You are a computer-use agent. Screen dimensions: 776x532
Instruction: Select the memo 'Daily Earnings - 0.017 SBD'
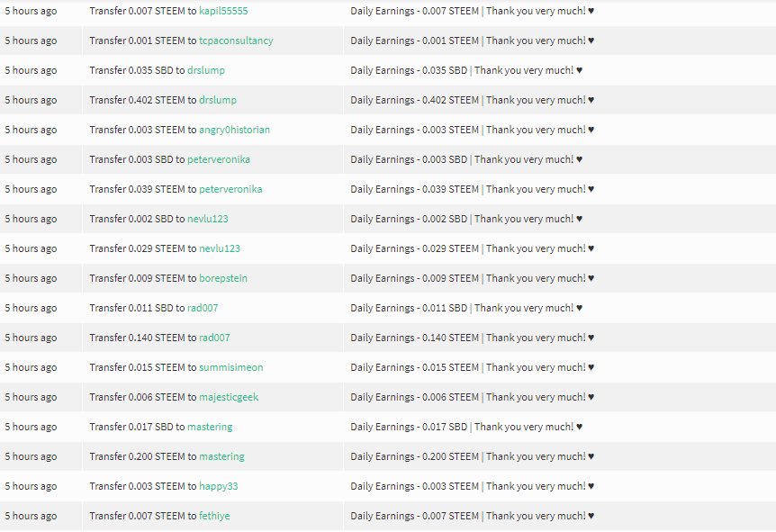point(409,427)
